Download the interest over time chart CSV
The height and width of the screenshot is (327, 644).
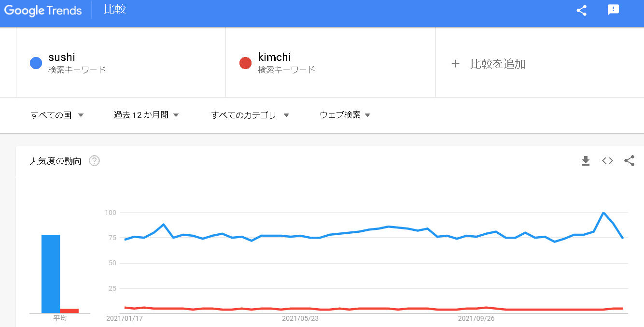[586, 161]
